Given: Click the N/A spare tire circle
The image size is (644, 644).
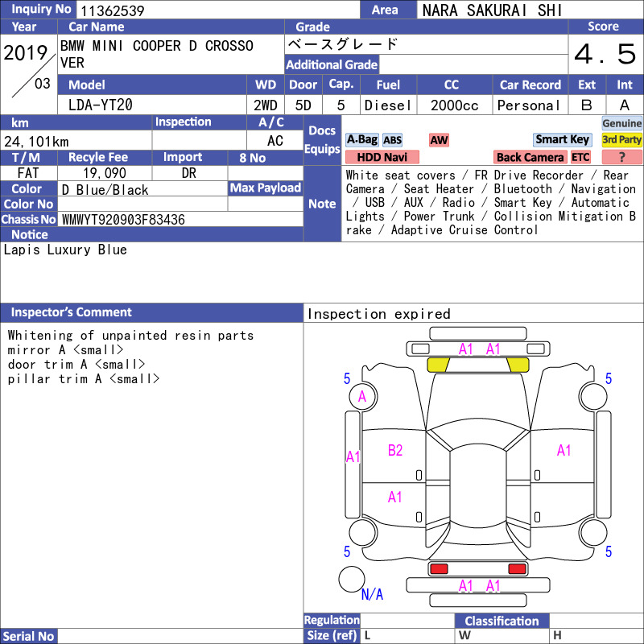Looking at the screenshot, I should click(352, 579).
